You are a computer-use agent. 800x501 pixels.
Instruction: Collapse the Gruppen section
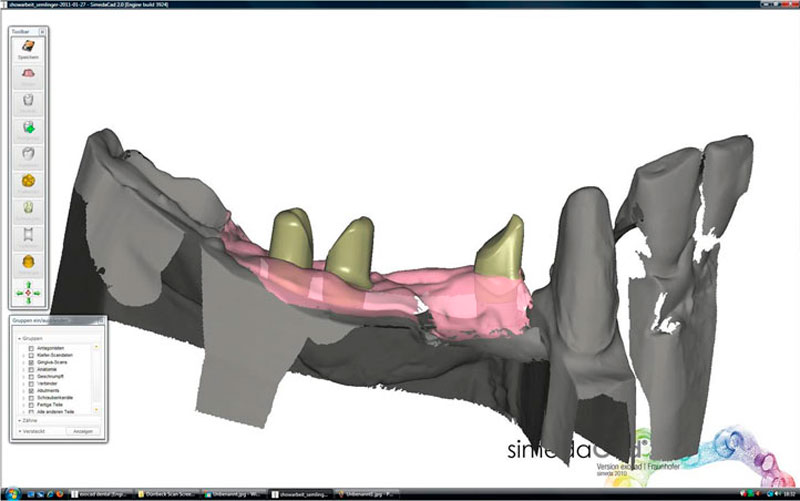point(20,338)
